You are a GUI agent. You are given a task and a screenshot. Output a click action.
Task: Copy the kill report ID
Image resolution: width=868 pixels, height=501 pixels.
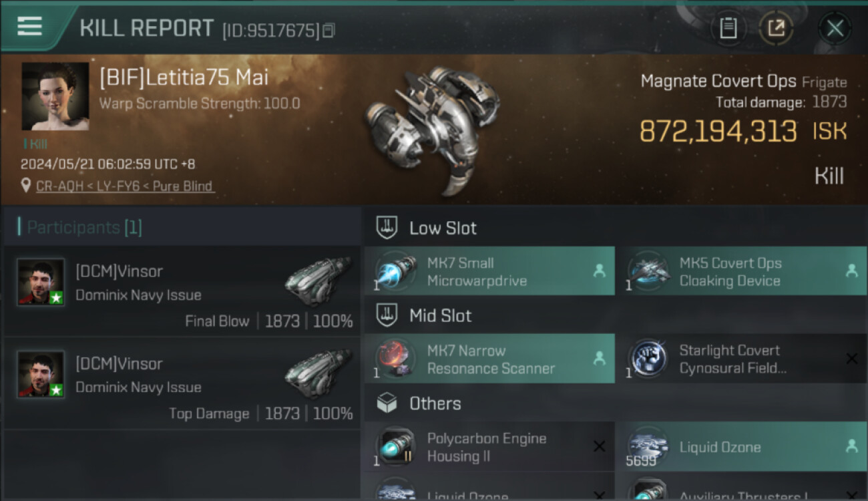(x=329, y=31)
